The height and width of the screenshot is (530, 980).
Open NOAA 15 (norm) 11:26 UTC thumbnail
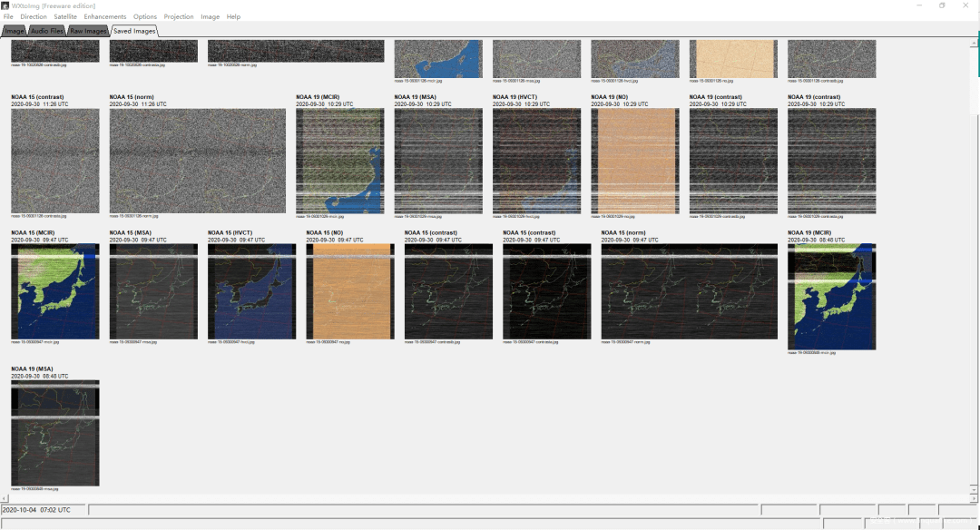coord(197,161)
